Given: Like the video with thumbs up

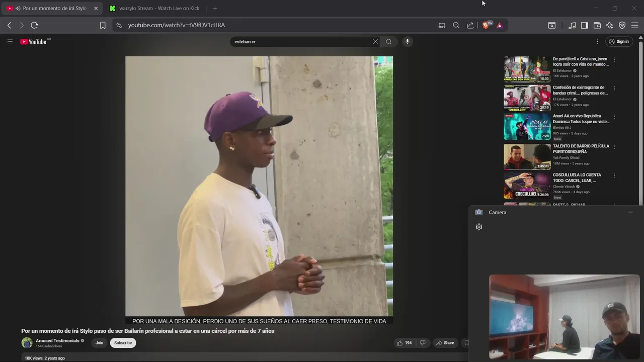Looking at the screenshot, I should pyautogui.click(x=404, y=343).
